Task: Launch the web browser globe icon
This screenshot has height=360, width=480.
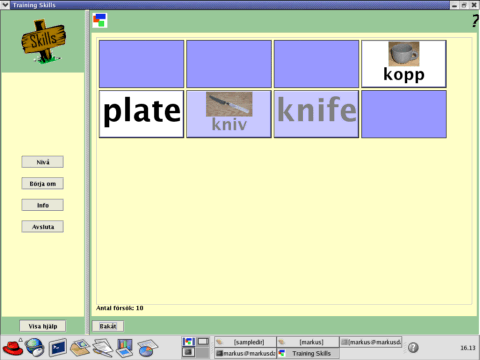Action: (x=35, y=347)
